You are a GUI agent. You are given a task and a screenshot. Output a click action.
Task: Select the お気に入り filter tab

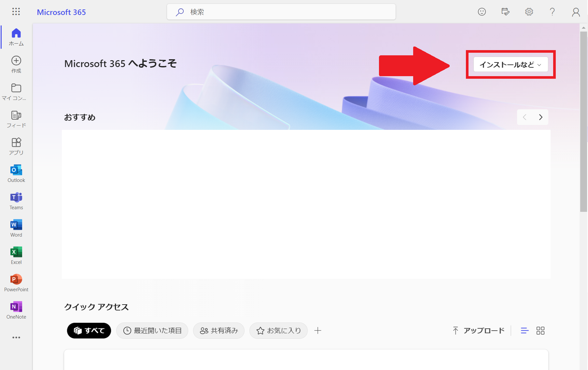pos(278,331)
